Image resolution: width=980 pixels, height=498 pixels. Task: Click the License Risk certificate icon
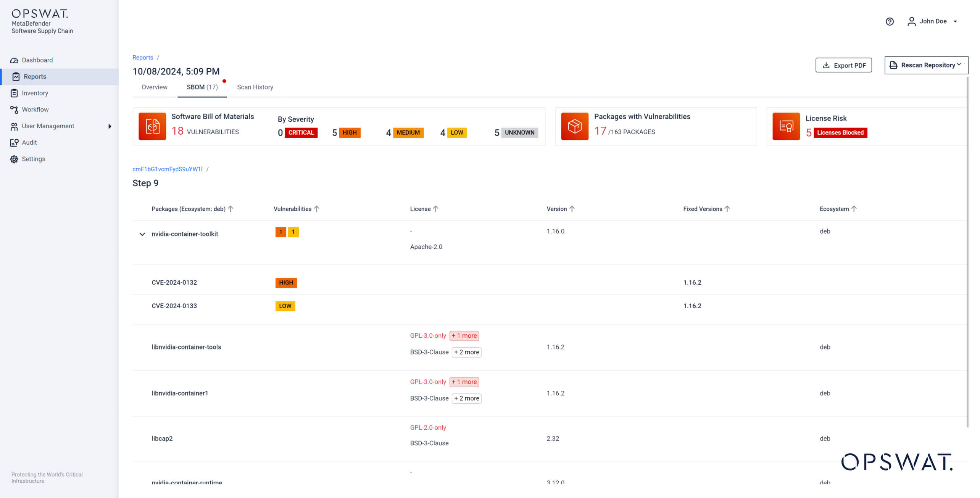pyautogui.click(x=786, y=126)
